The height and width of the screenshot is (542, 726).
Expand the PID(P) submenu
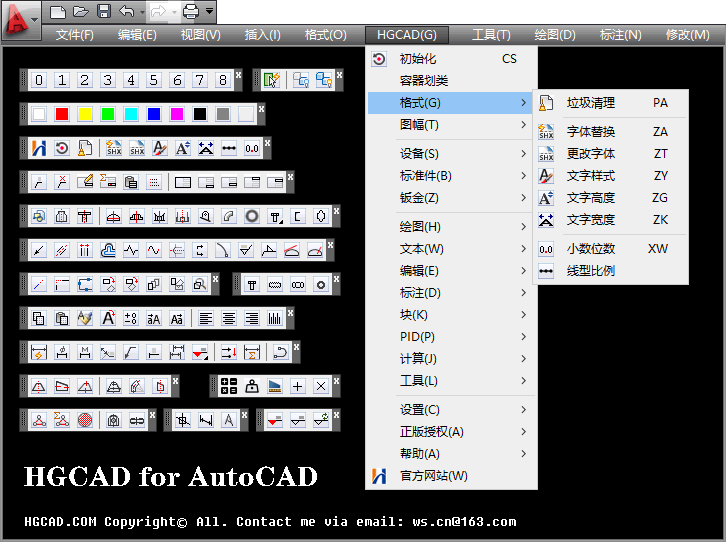pos(451,336)
